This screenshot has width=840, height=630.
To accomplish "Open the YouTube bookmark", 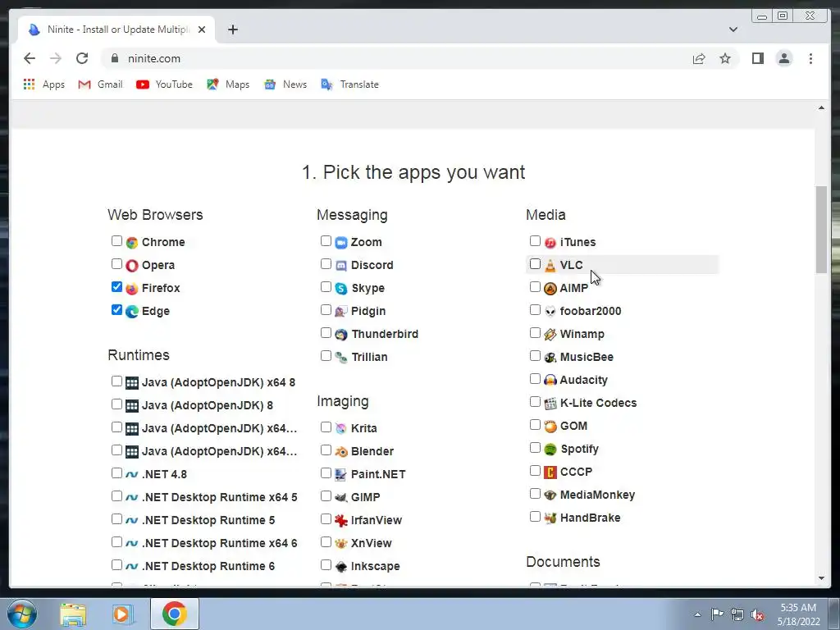I will click(x=164, y=84).
